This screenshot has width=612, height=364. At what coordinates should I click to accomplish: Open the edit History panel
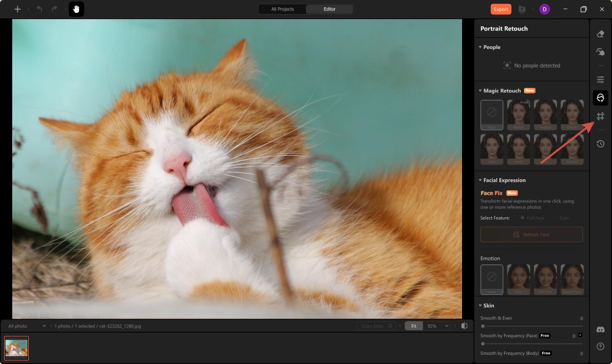[x=600, y=144]
